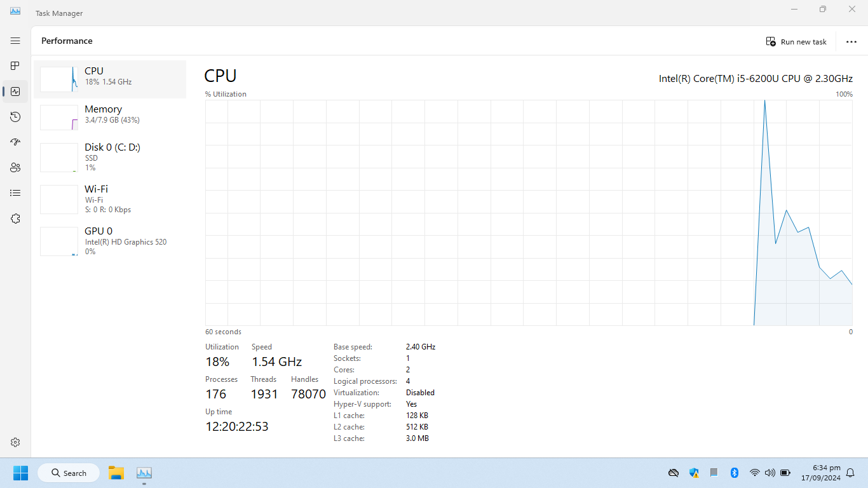Open the Details page icon
Image resolution: width=868 pixels, height=488 pixels.
point(15,193)
